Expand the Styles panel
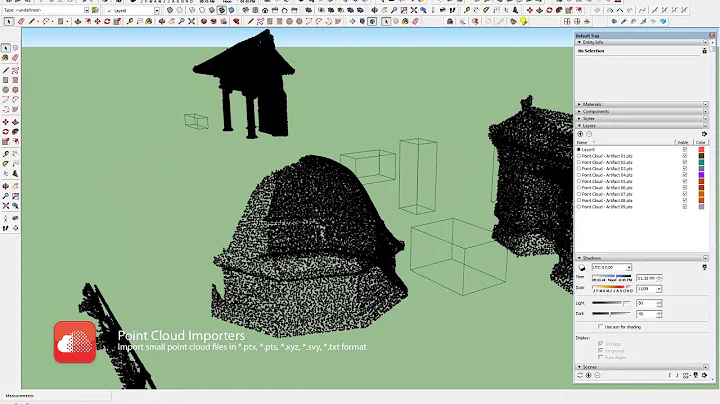This screenshot has height=404, width=720. pyautogui.click(x=579, y=118)
